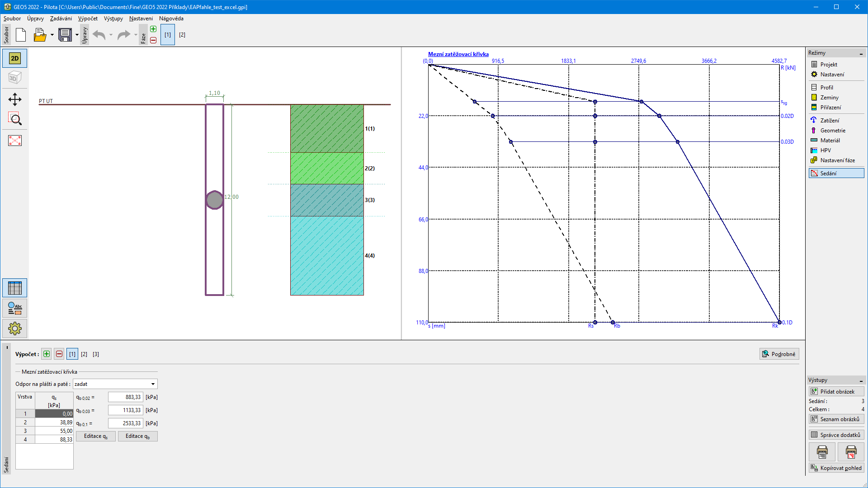Click the print icon in Výstupy
This screenshot has width=868, height=488.
[822, 451]
